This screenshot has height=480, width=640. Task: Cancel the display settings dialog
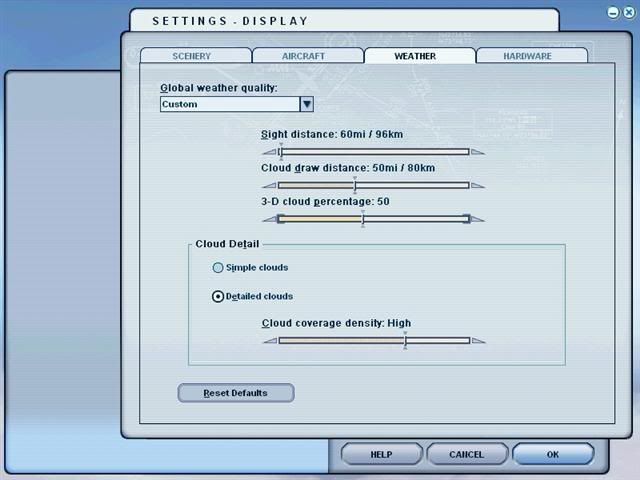coord(467,454)
